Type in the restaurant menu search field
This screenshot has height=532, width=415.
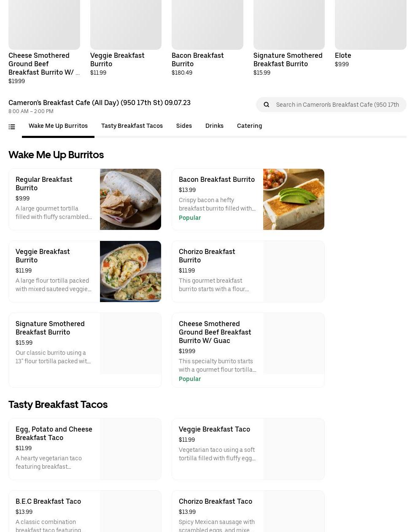pos(337,105)
